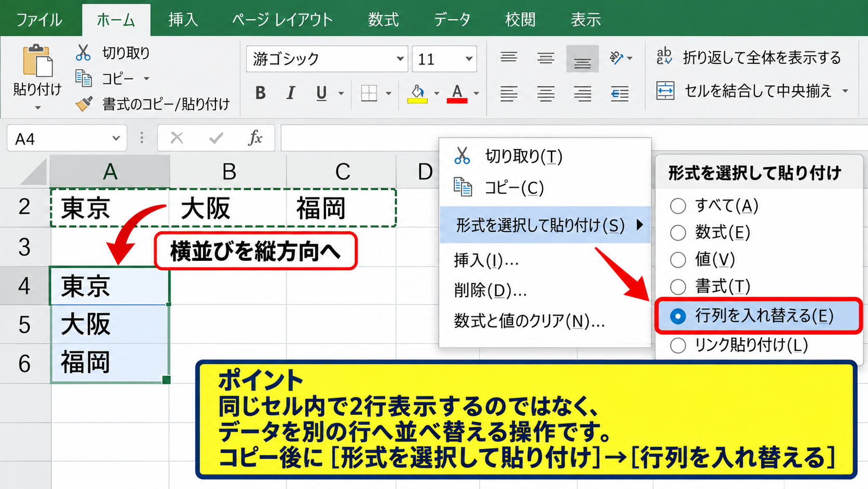Select Middle Align icon
Viewport: 868px width, 489px height.
(x=546, y=58)
